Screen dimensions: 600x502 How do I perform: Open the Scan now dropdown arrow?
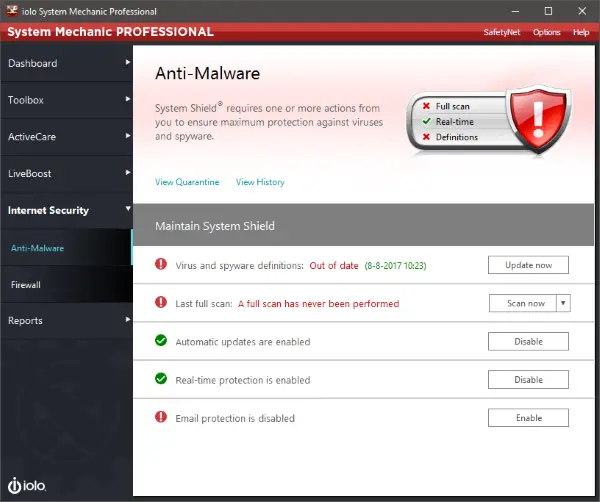[563, 303]
